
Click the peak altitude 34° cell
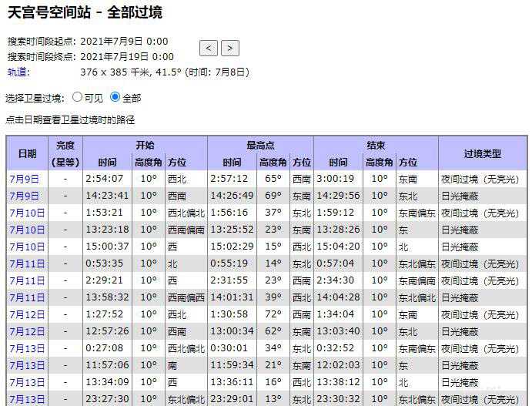click(x=273, y=348)
